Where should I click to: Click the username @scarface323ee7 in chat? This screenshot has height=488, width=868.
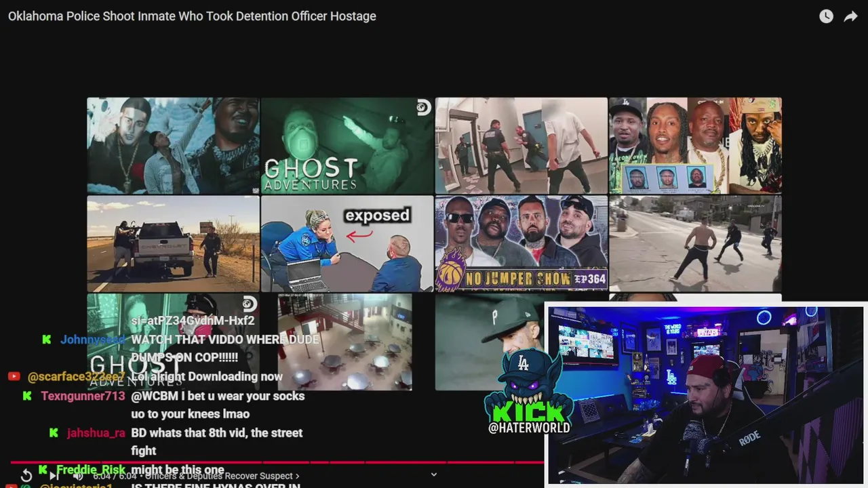coord(76,376)
